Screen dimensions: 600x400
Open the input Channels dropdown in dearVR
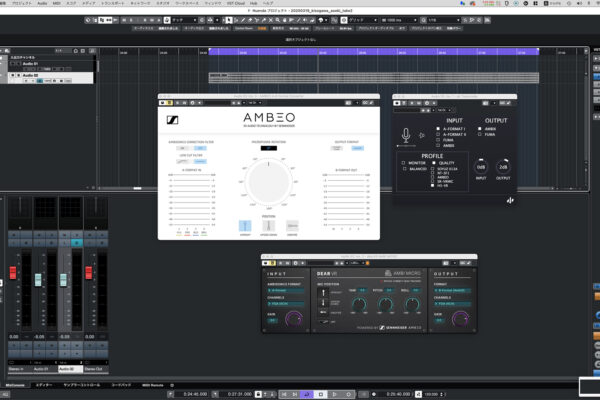click(x=286, y=304)
